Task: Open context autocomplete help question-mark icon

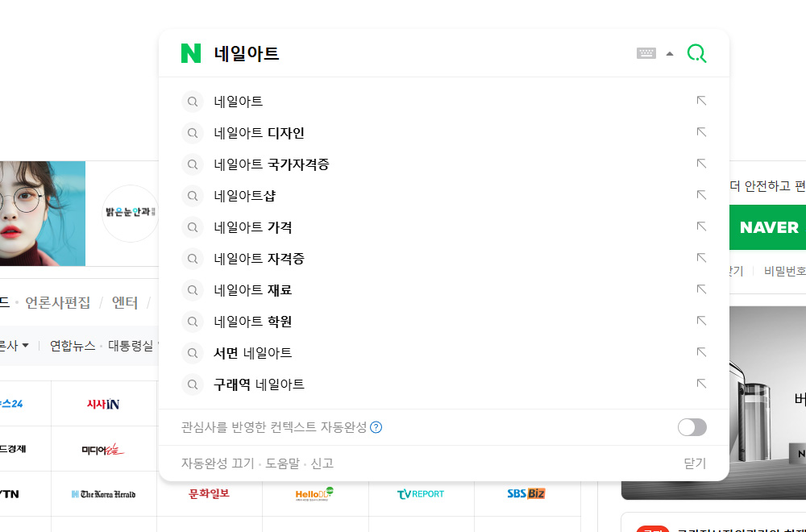Action: (x=376, y=427)
